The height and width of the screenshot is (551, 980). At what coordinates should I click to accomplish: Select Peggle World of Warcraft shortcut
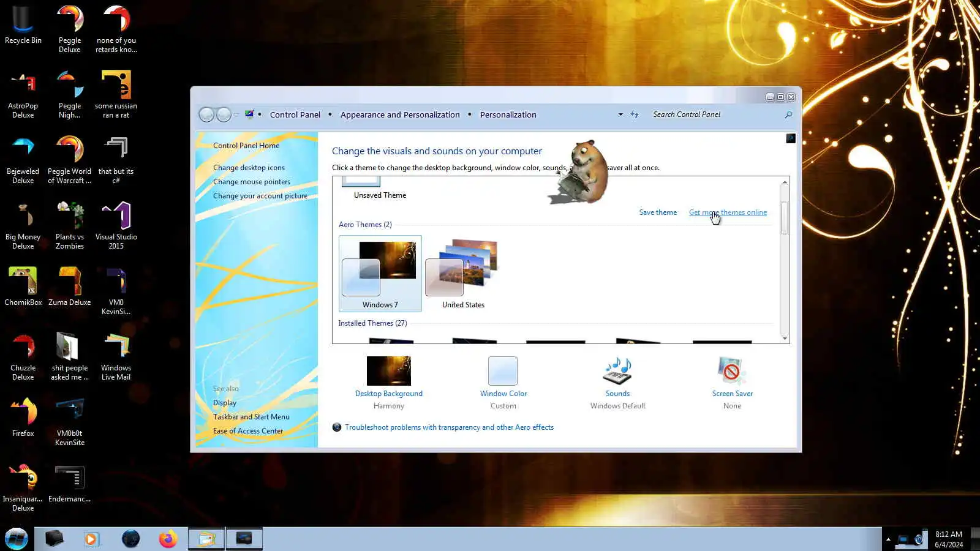70,160
